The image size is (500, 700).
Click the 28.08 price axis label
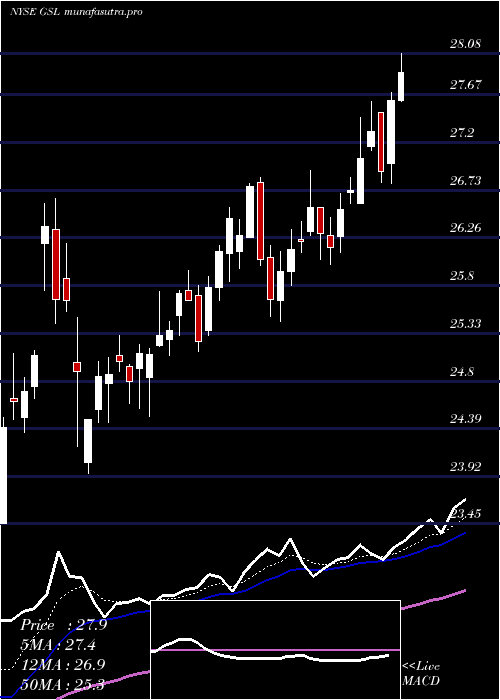coord(466,44)
